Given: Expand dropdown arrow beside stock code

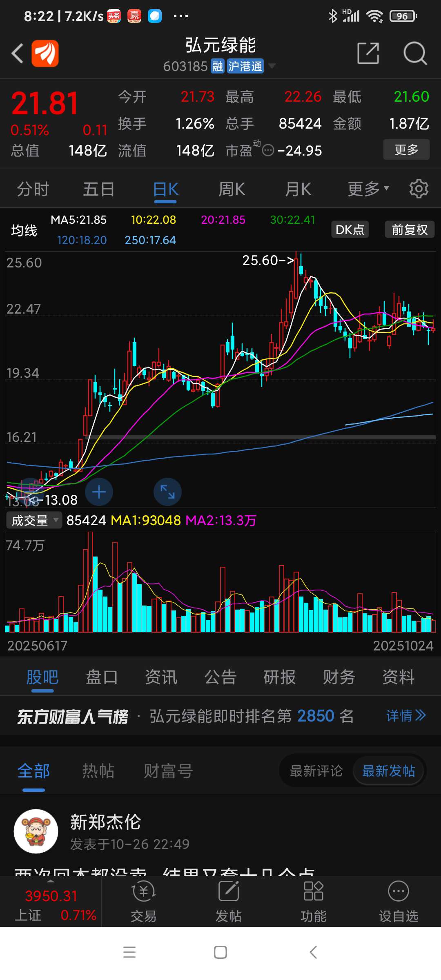Looking at the screenshot, I should [272, 66].
